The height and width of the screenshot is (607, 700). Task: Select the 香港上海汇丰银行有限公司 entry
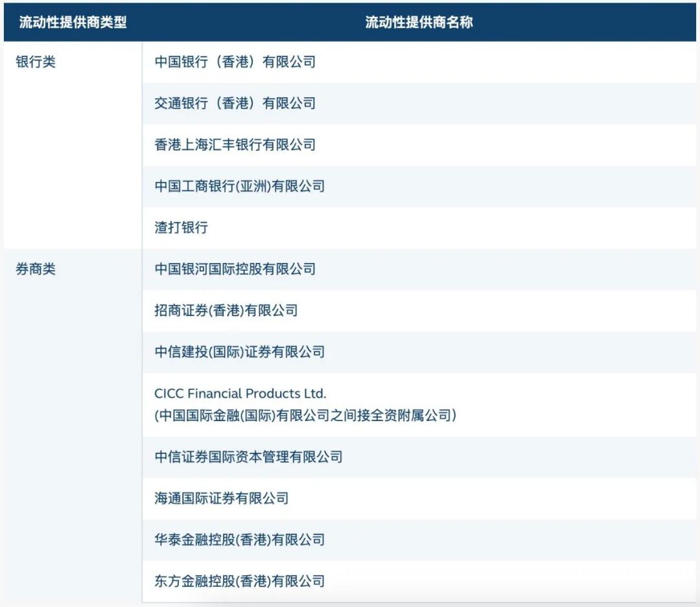click(419, 145)
